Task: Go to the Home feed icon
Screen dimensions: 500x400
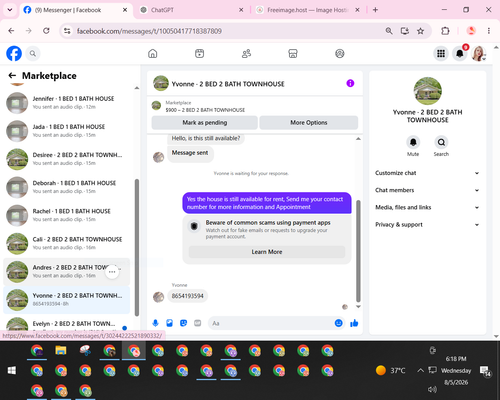Action: click(x=153, y=53)
